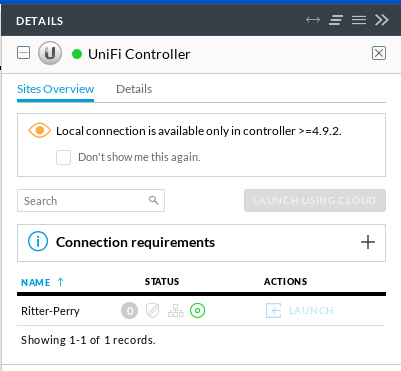The image size is (401, 371).
Task: Launch the Ritter-Perry site
Action: tap(311, 311)
